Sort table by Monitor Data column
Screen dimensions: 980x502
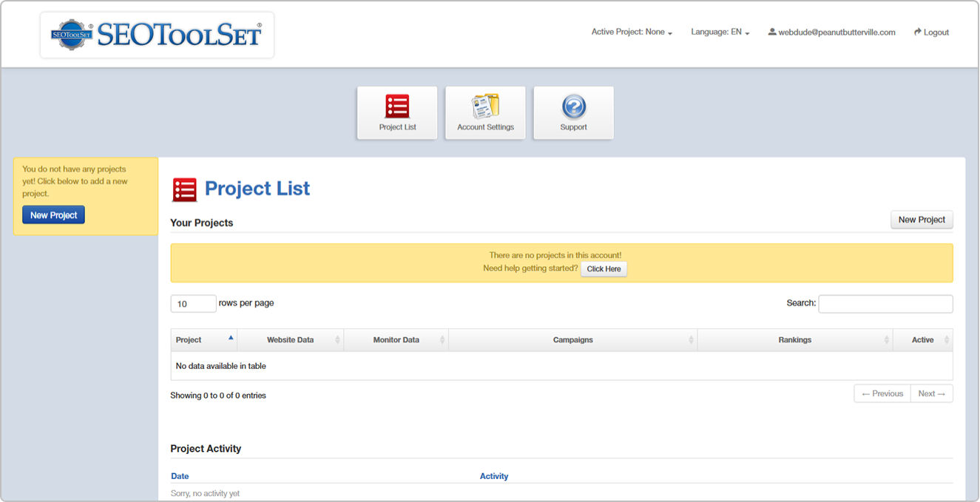(396, 340)
